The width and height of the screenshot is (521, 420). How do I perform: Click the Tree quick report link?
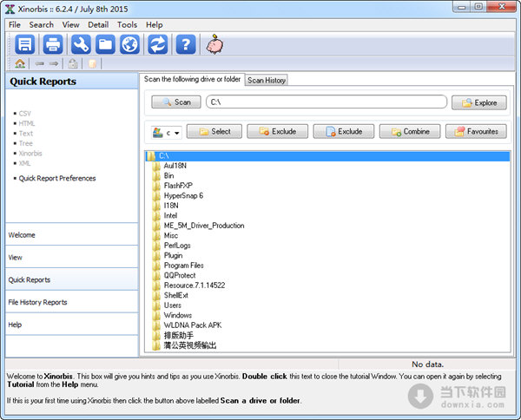click(25, 143)
